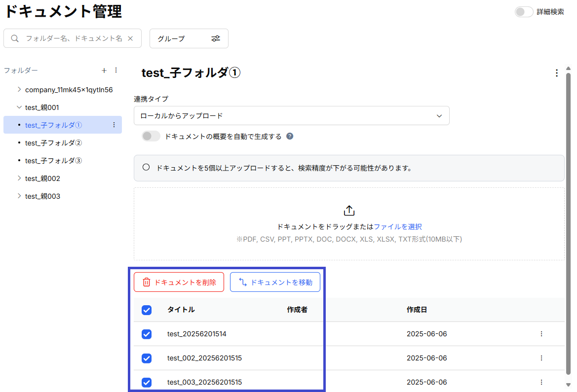Open the グループ filter dropdown
Viewport: 577px width, 392px height.
(x=189, y=38)
